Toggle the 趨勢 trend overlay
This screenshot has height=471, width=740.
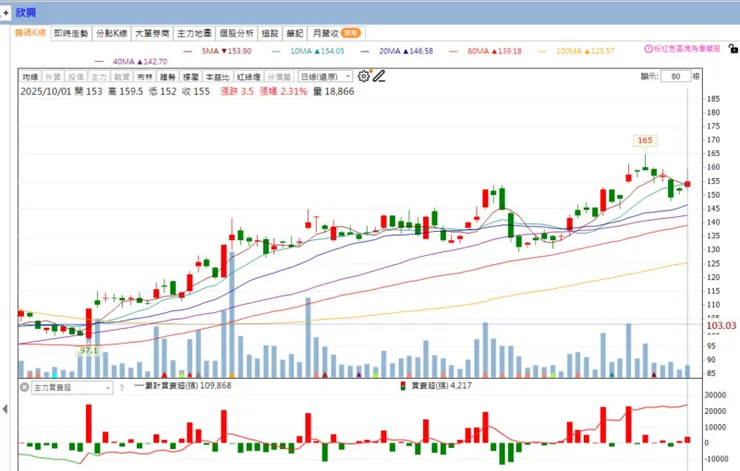coord(168,76)
